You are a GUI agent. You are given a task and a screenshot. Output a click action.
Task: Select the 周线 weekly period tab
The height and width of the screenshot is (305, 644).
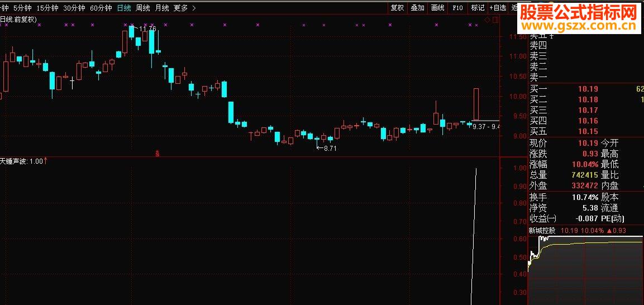click(x=143, y=8)
